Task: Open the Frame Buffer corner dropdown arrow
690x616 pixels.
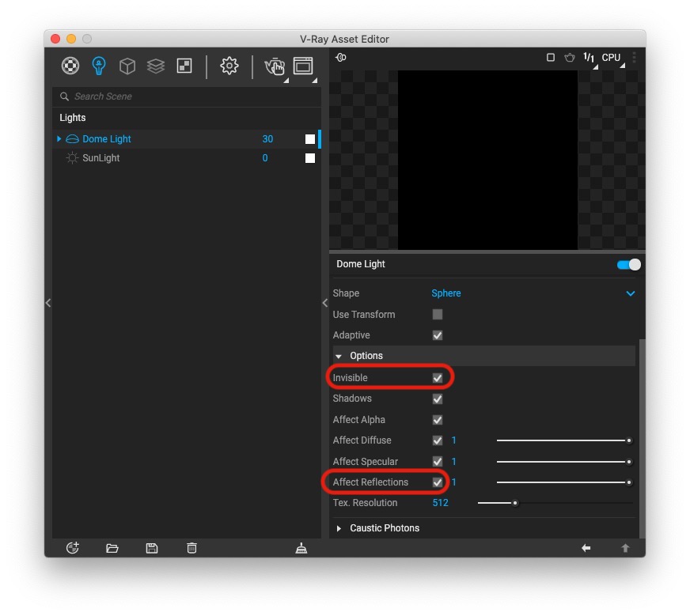Action: [315, 81]
